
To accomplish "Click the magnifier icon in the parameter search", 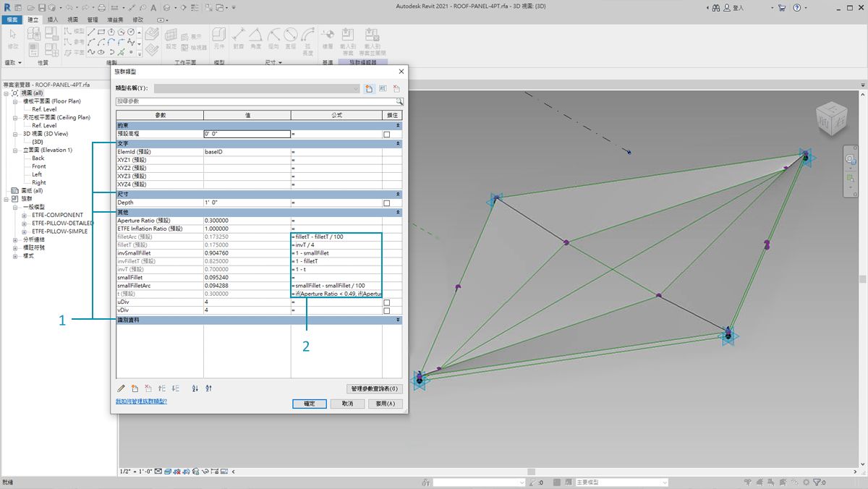I will 399,102.
